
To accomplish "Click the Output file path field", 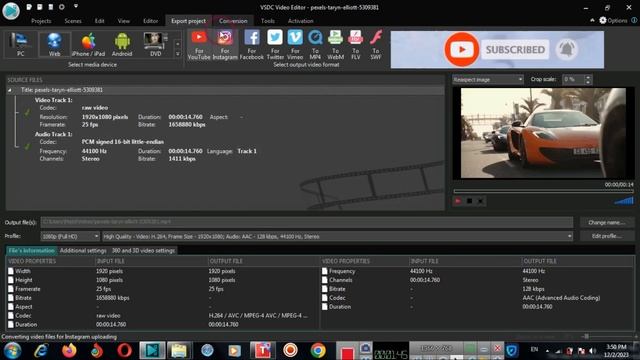I will [307, 222].
